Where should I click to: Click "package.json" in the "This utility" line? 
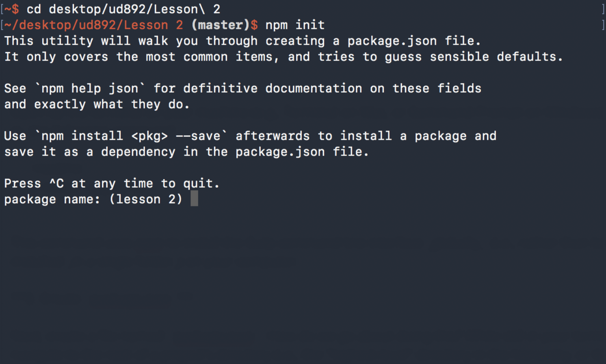tap(392, 41)
